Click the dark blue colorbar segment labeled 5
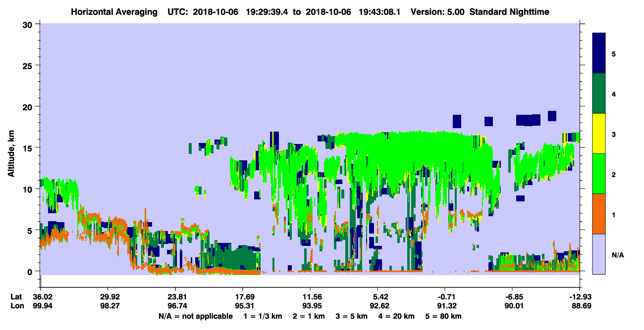Screen dimensions: 644x330 pyautogui.click(x=599, y=53)
